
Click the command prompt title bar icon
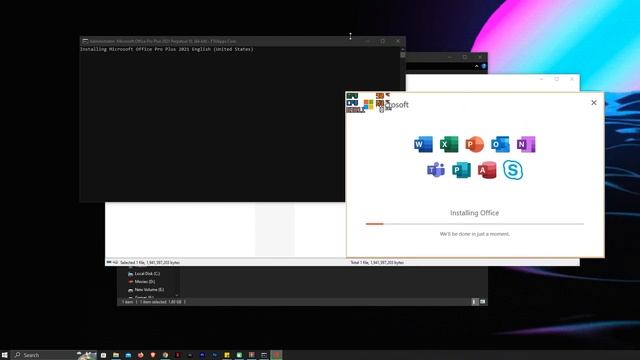coord(85,41)
